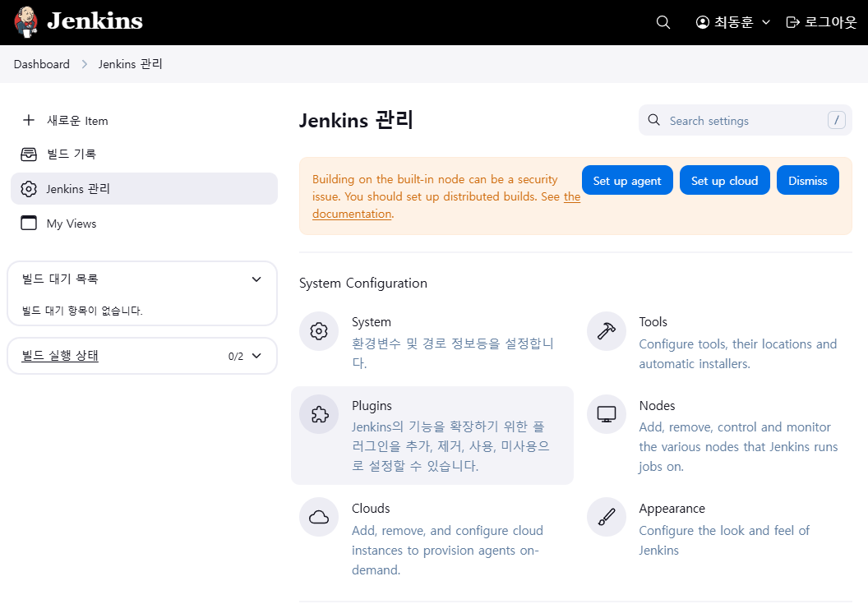Click the 로그아웃 logout link
868x604 pixels.
tap(822, 22)
